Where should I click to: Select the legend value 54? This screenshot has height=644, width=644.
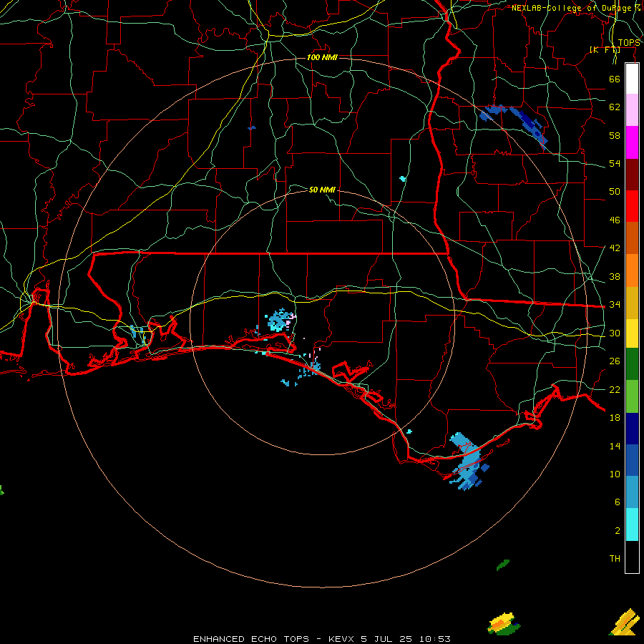(x=615, y=163)
